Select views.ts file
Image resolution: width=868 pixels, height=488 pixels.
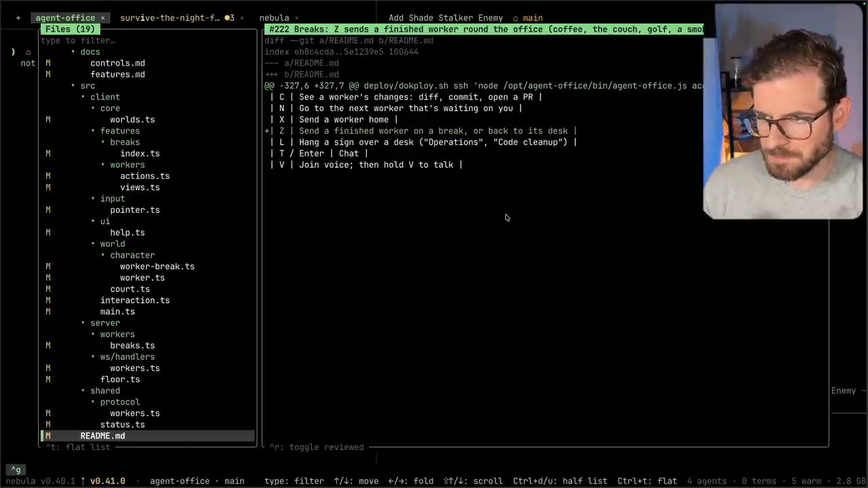[140, 188]
